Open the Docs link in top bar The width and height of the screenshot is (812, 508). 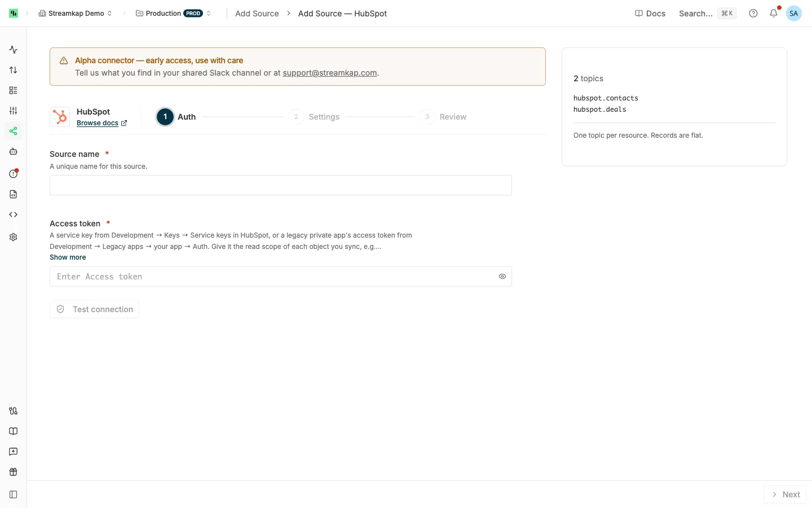coord(650,14)
